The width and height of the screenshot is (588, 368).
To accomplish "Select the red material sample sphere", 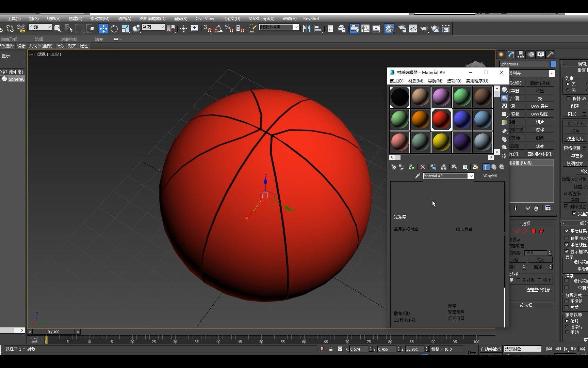I will point(441,120).
